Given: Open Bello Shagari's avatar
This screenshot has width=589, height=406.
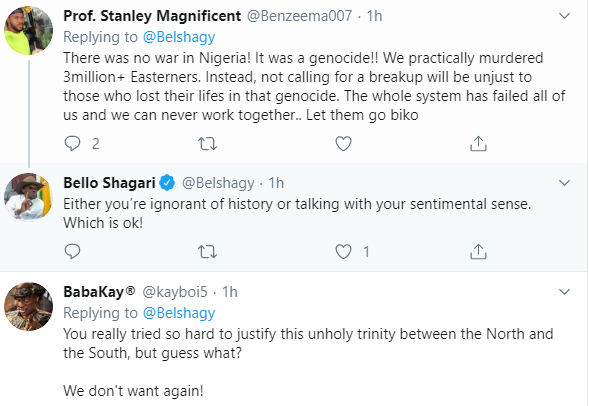Looking at the screenshot, I should pyautogui.click(x=29, y=197).
